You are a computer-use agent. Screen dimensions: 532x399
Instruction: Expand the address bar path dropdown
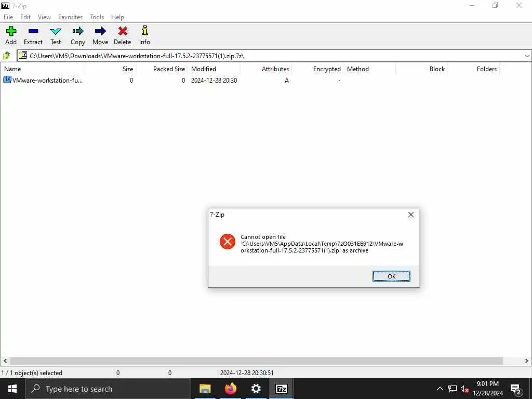(527, 56)
